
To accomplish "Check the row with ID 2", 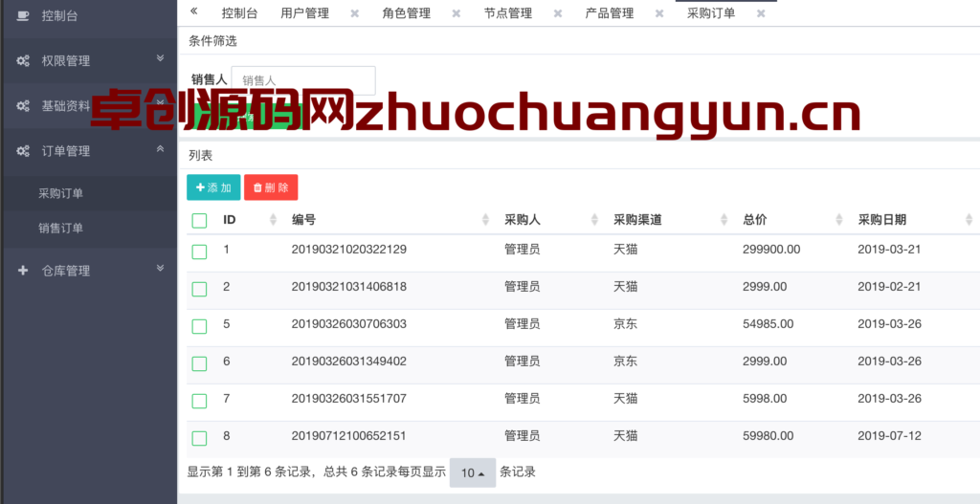I will pos(199,289).
